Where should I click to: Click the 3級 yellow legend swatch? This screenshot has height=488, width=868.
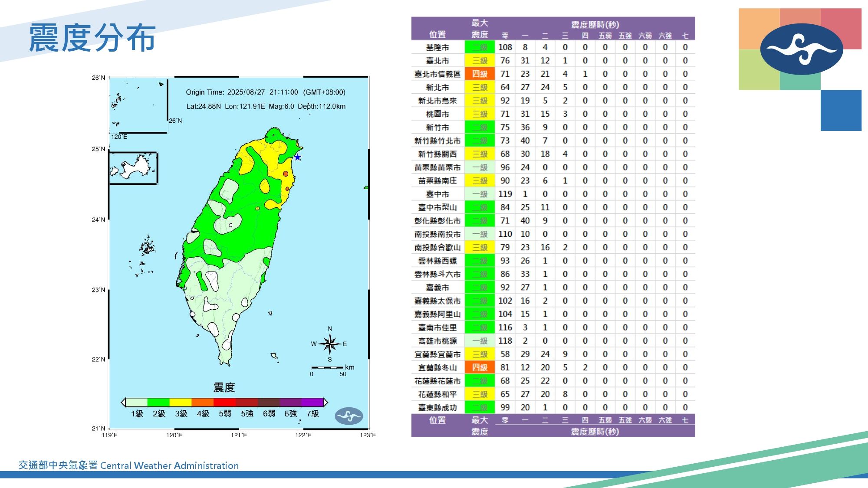click(181, 402)
